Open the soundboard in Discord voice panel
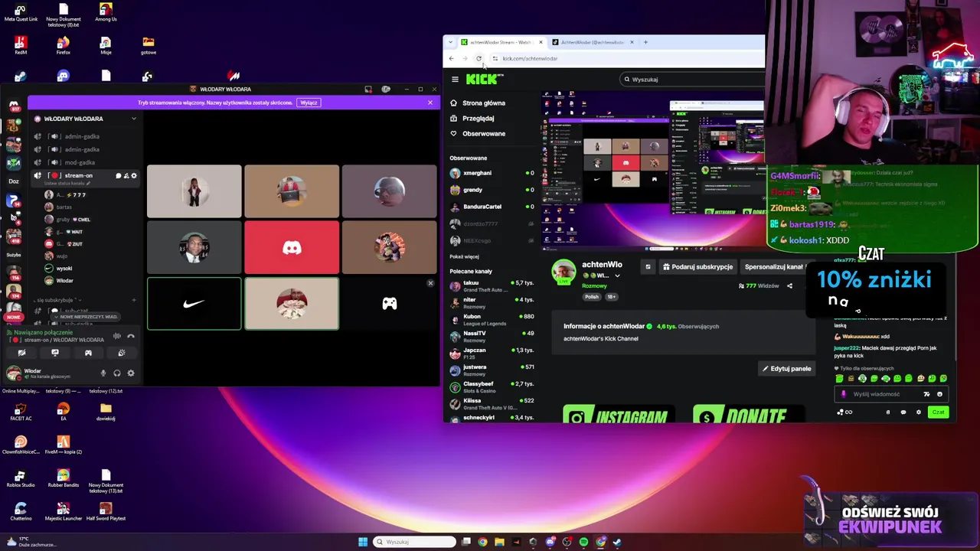Image resolution: width=980 pixels, height=551 pixels. [122, 353]
